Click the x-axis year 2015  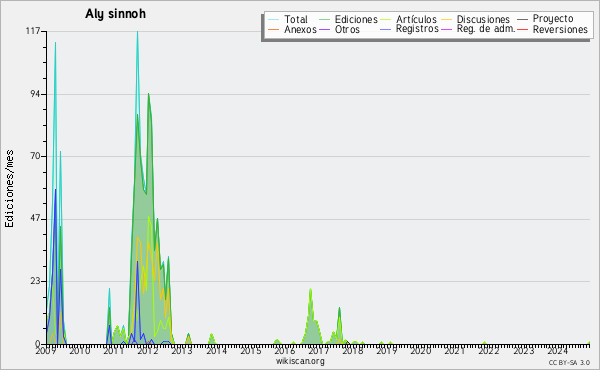click(x=250, y=351)
